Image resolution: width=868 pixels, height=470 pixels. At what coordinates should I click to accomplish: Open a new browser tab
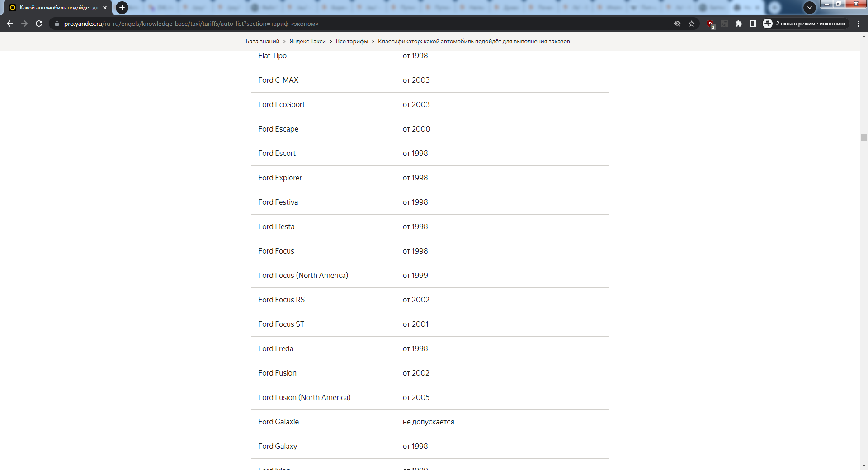(x=122, y=8)
